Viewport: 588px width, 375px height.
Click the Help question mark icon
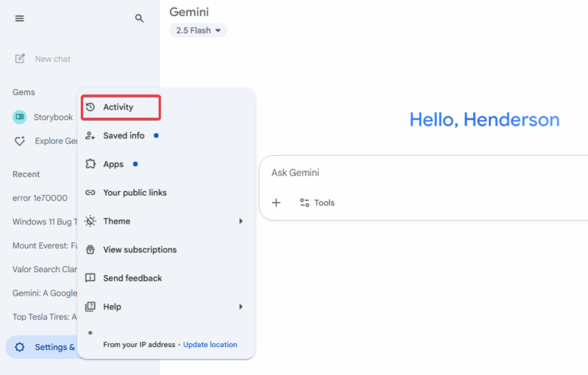(90, 307)
